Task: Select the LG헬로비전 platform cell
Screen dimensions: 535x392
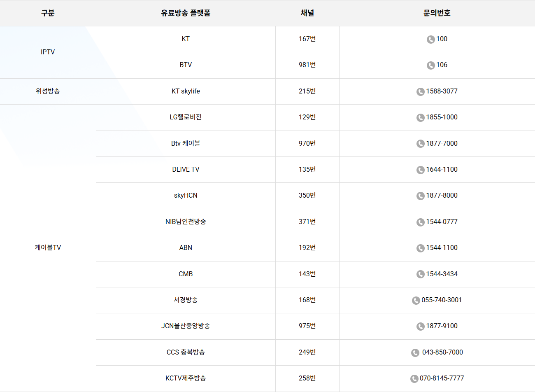Action: 186,117
